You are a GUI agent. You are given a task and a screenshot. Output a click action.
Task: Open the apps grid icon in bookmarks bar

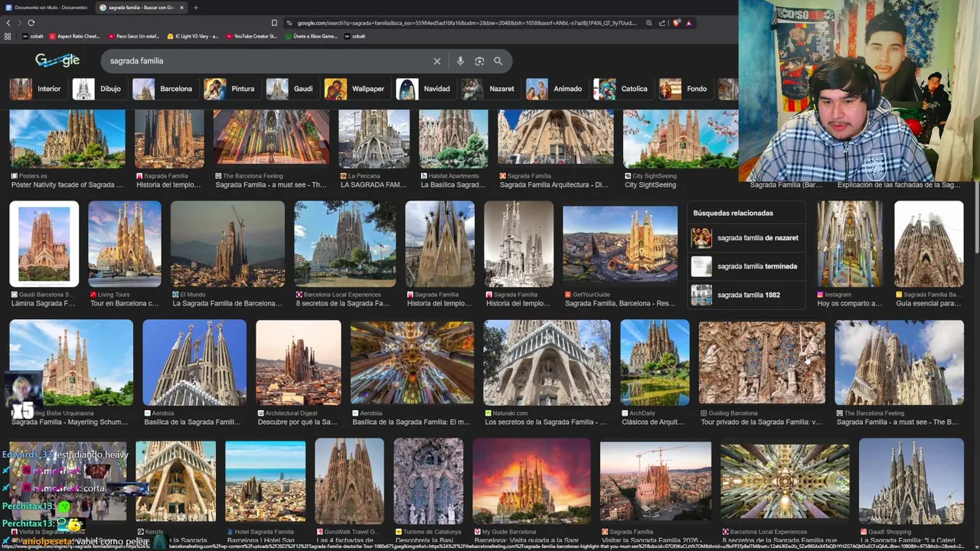8,36
